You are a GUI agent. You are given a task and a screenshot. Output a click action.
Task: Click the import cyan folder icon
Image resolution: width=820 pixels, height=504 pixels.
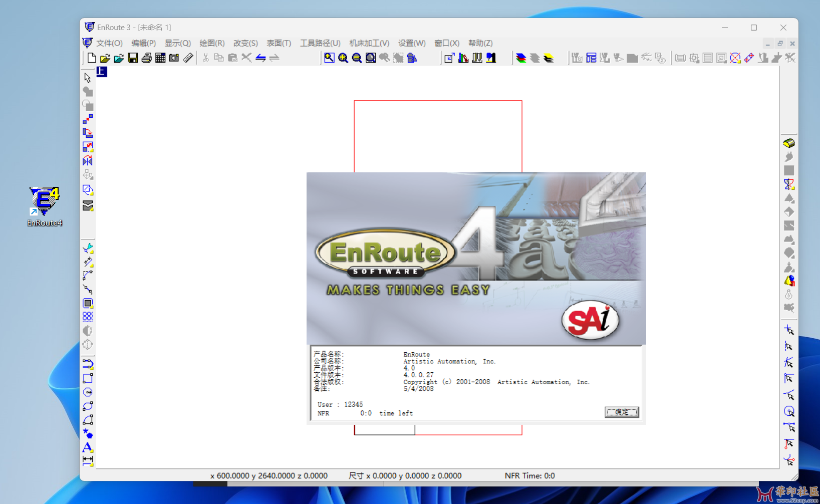click(119, 58)
